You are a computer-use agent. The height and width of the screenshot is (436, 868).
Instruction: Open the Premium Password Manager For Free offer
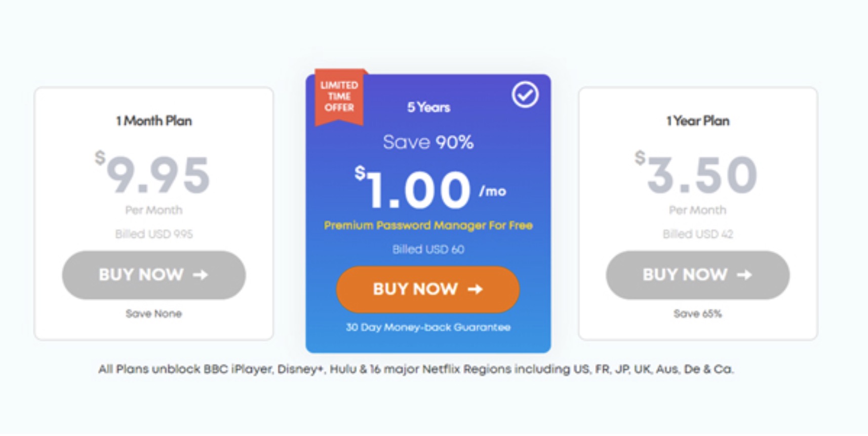click(x=428, y=225)
